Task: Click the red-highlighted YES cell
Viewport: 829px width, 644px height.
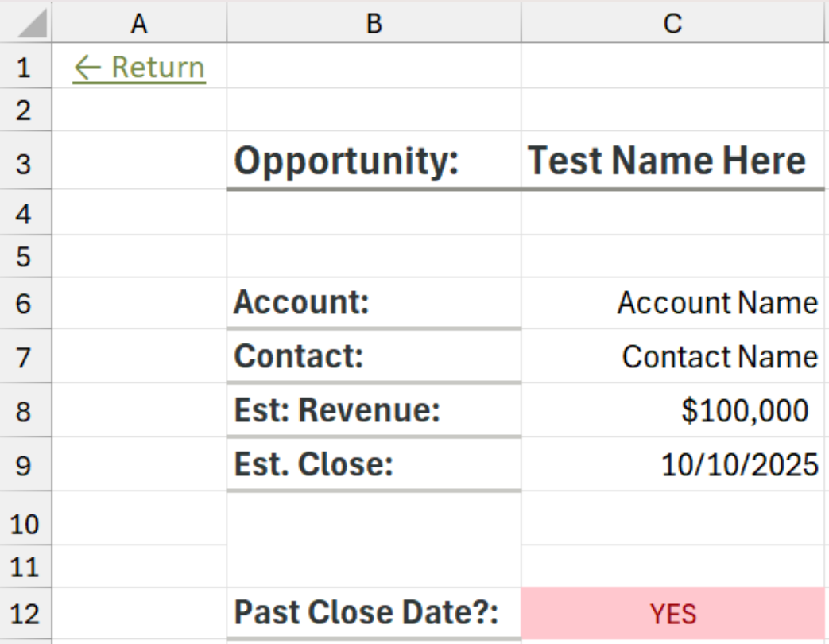Action: click(x=673, y=613)
